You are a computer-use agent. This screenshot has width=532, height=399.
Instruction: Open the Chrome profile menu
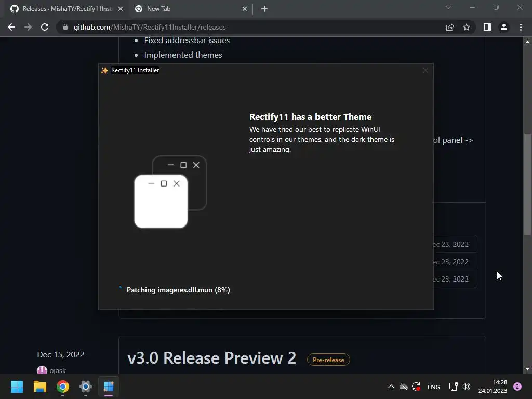(504, 27)
